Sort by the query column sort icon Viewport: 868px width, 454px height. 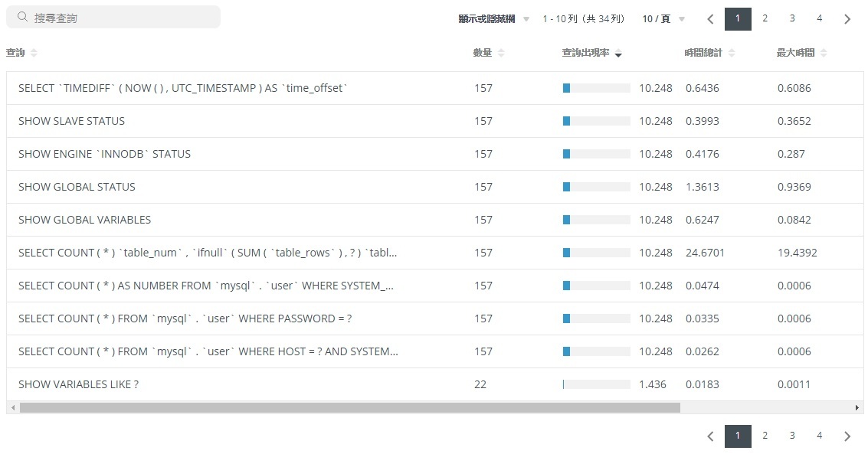[x=34, y=53]
